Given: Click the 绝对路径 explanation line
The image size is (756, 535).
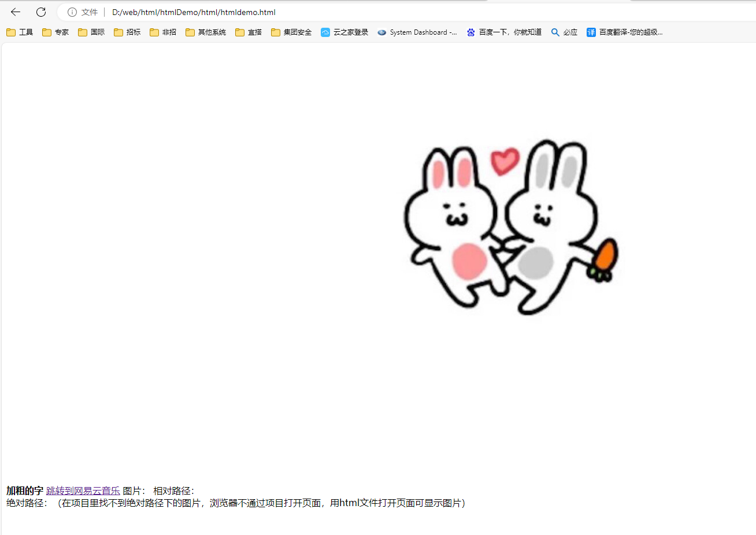Looking at the screenshot, I should click(237, 503).
